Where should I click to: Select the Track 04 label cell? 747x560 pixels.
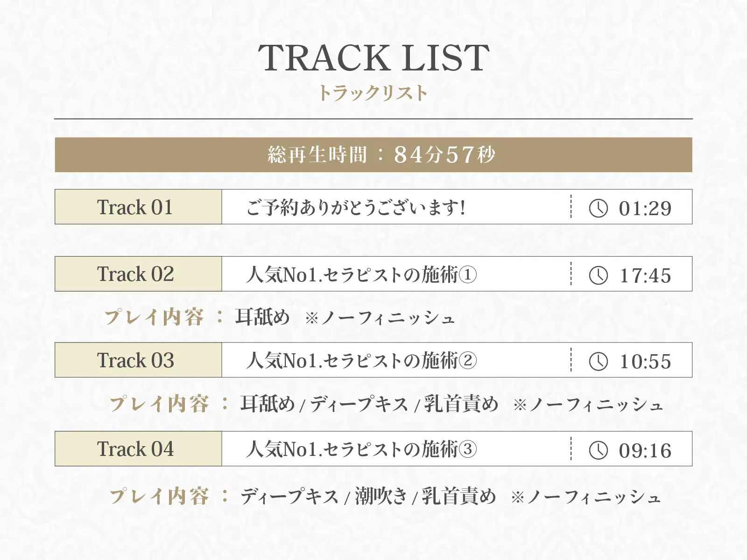[138, 448]
